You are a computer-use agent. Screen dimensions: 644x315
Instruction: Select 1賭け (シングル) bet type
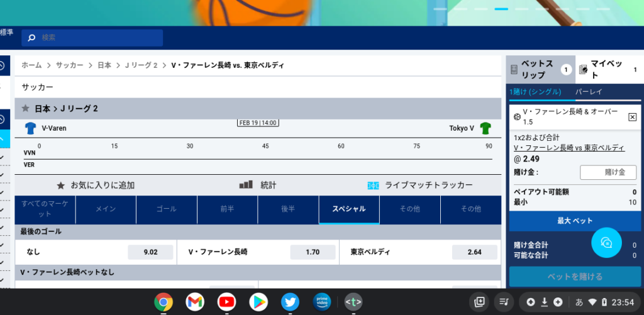[535, 92]
